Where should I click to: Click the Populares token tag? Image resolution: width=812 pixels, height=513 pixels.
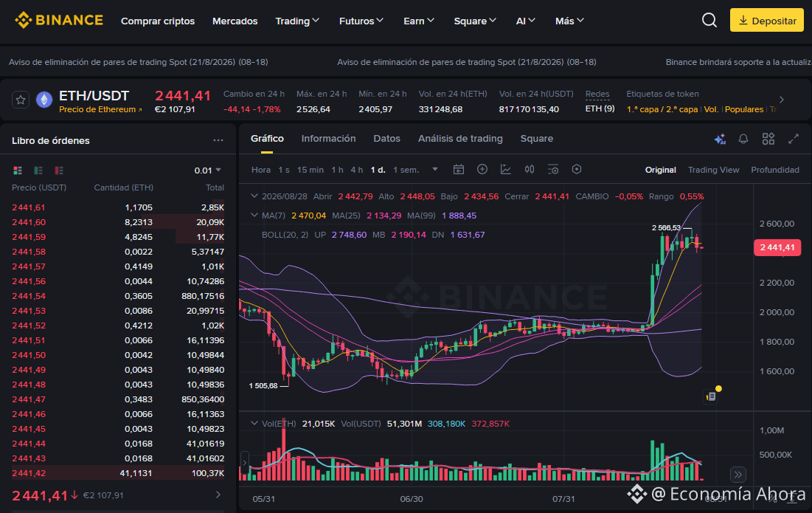[x=744, y=109]
